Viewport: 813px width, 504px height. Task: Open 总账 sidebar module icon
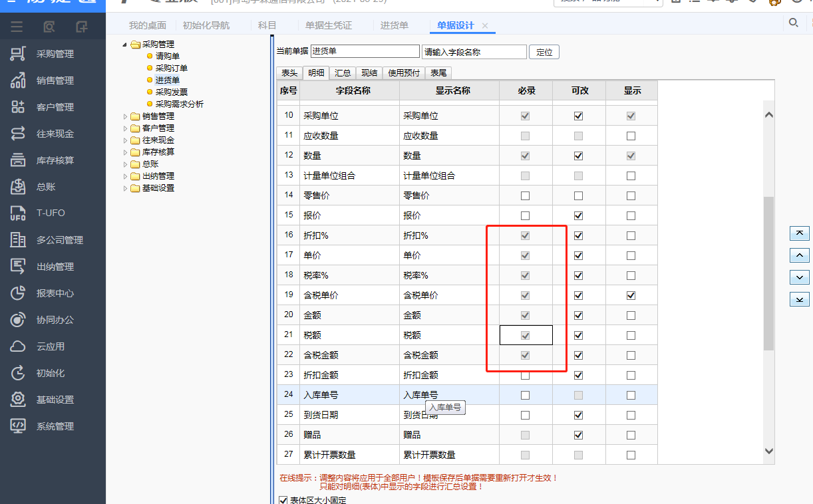click(18, 187)
